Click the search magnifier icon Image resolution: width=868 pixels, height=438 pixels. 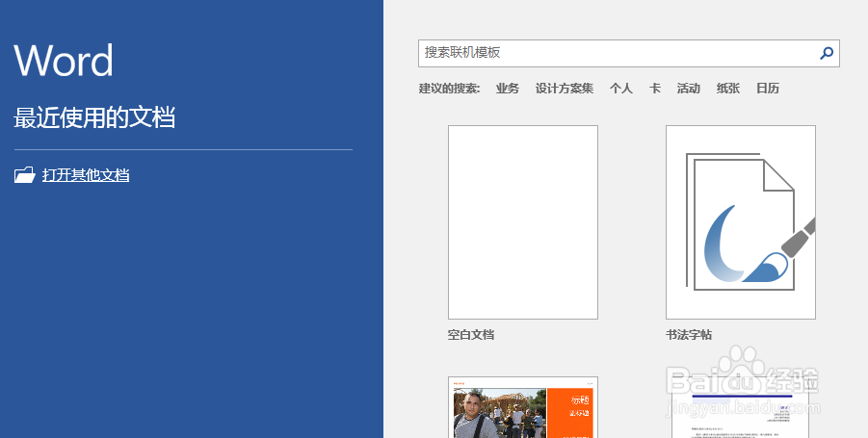point(827,53)
